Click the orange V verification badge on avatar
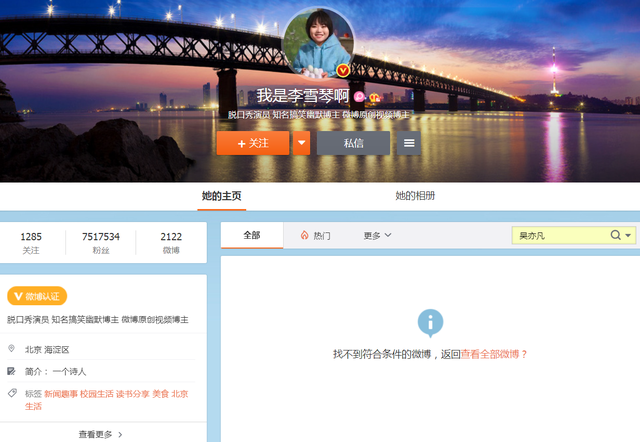The width and height of the screenshot is (640, 442). click(343, 70)
